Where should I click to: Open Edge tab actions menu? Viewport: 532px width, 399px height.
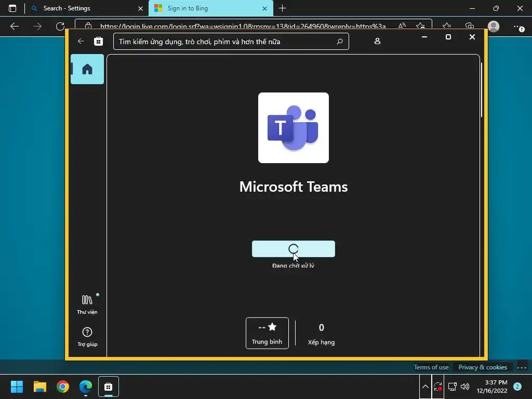click(12, 8)
